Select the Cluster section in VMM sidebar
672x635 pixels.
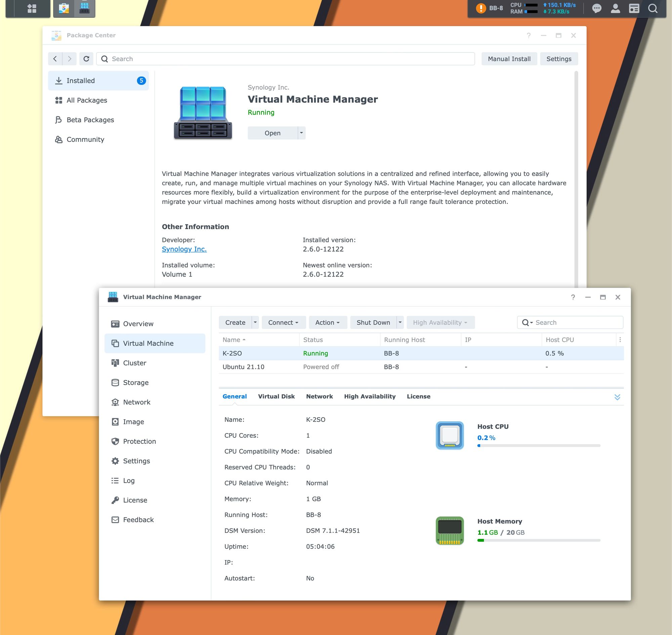coord(135,363)
